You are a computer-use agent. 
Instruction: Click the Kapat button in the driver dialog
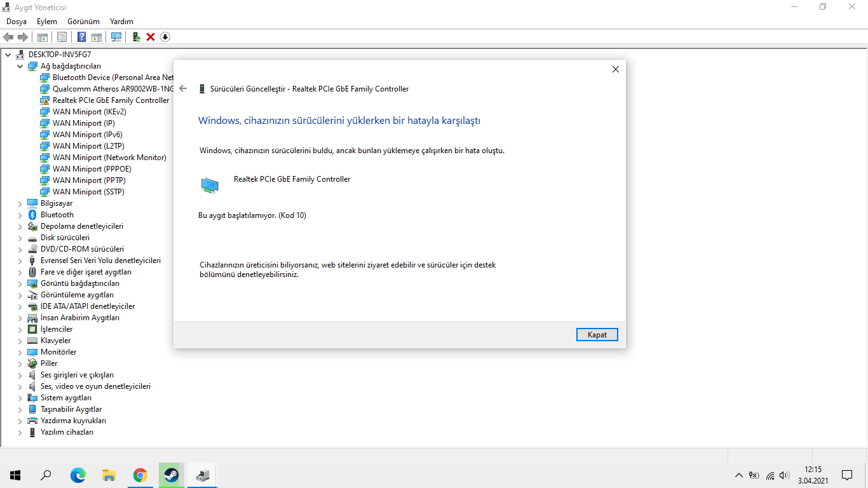click(x=597, y=335)
